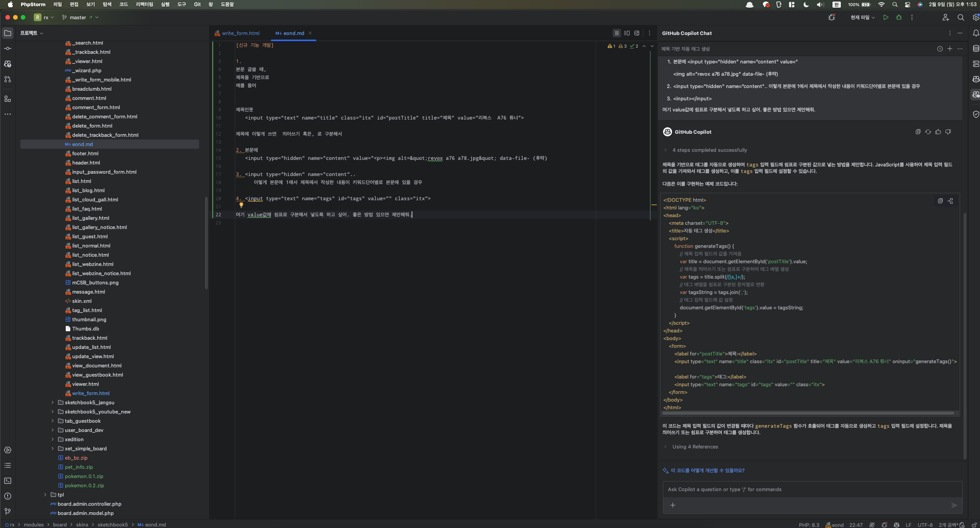
Task: Open the Git tool window icon
Action: click(x=8, y=511)
